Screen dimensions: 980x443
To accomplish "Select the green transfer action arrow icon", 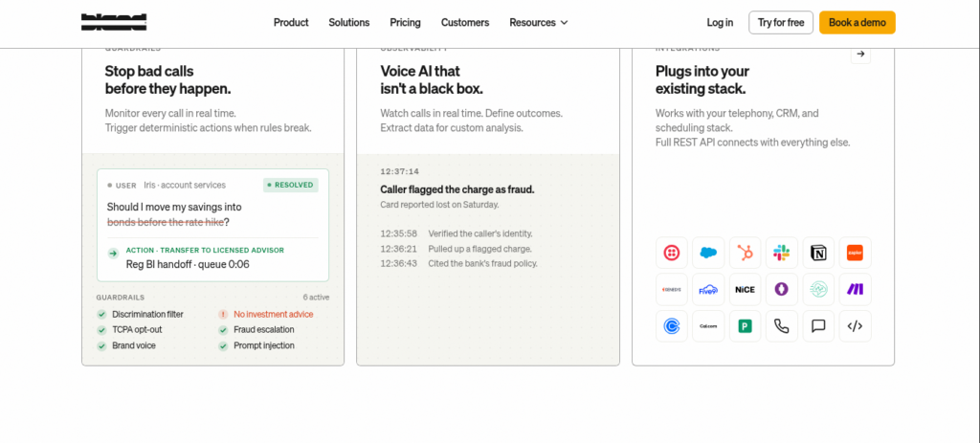I will (x=113, y=253).
